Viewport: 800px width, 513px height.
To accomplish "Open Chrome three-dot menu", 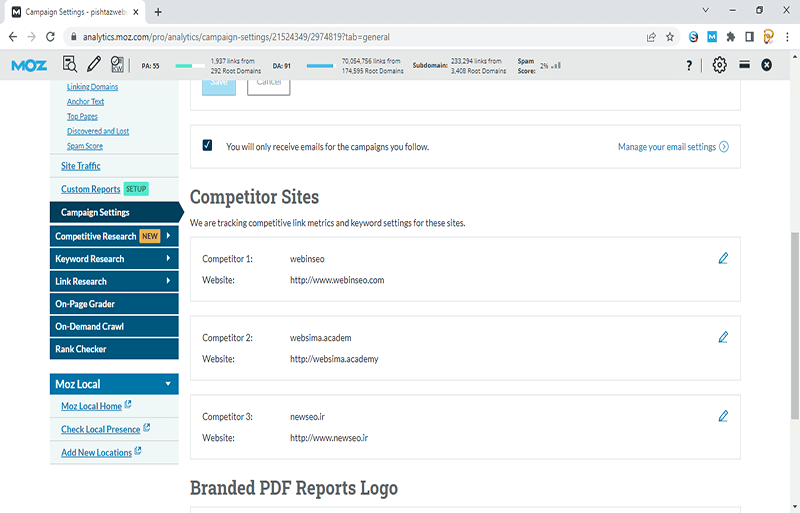I will [787, 37].
